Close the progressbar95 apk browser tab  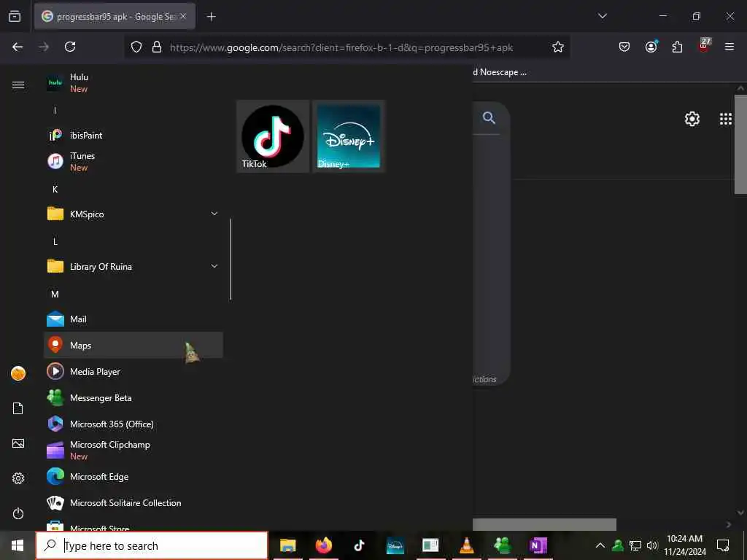[x=183, y=16]
